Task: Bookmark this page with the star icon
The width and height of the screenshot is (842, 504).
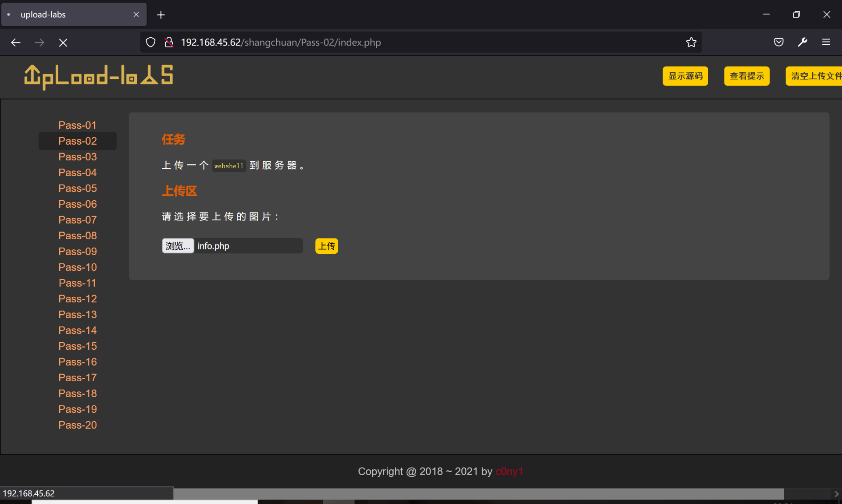Action: pyautogui.click(x=691, y=43)
